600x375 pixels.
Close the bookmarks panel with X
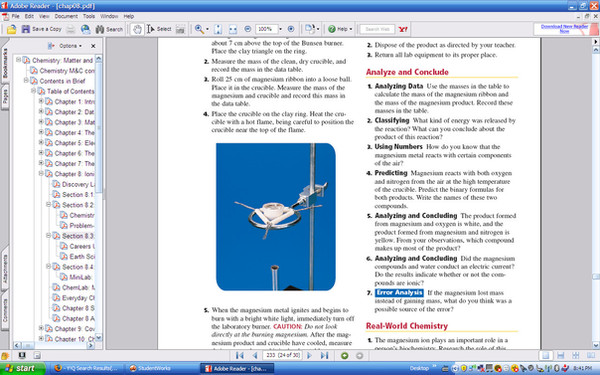pyautogui.click(x=93, y=46)
